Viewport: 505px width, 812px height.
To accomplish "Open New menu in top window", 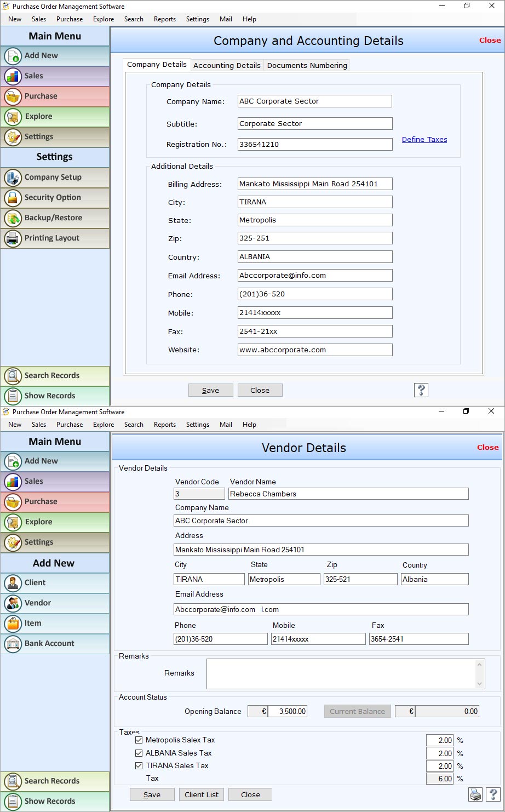I will tap(15, 19).
